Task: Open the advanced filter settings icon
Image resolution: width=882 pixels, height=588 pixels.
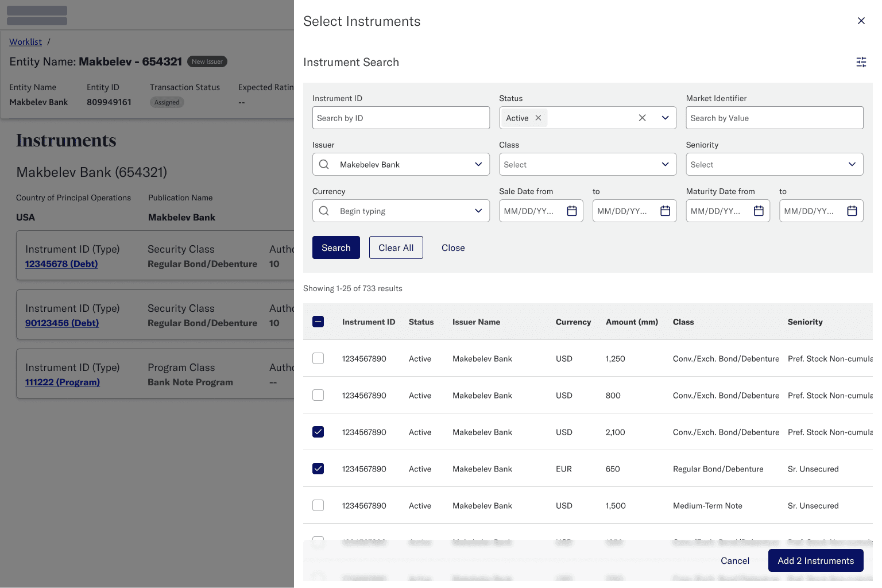Action: [861, 62]
